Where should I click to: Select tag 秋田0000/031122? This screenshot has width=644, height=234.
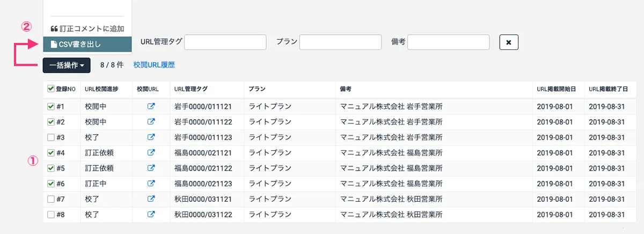click(203, 215)
